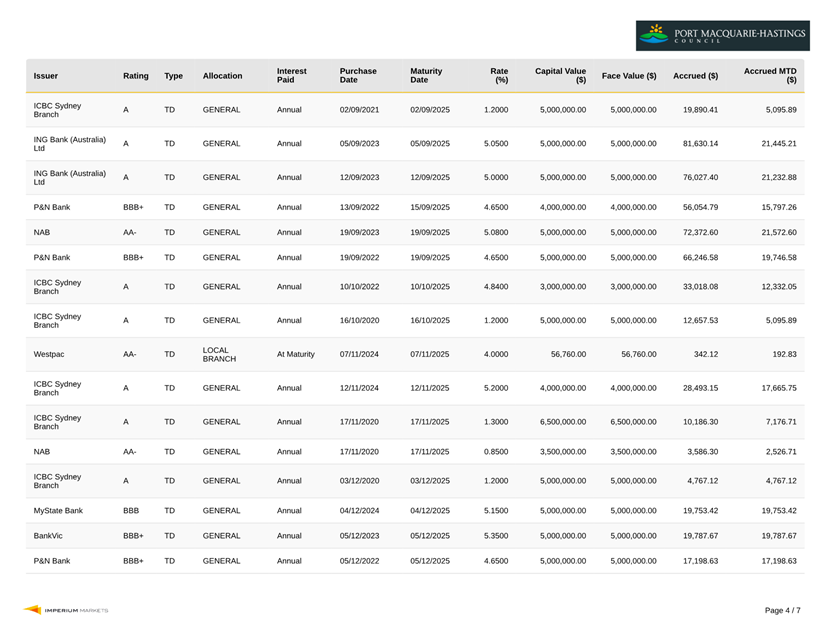Click the Port Macquarie-Hastings Council logo

[x=723, y=35]
